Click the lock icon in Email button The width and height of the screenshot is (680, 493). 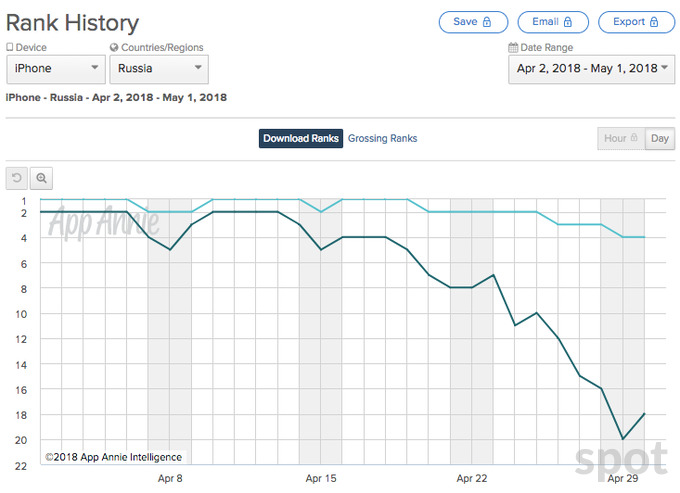coord(569,22)
